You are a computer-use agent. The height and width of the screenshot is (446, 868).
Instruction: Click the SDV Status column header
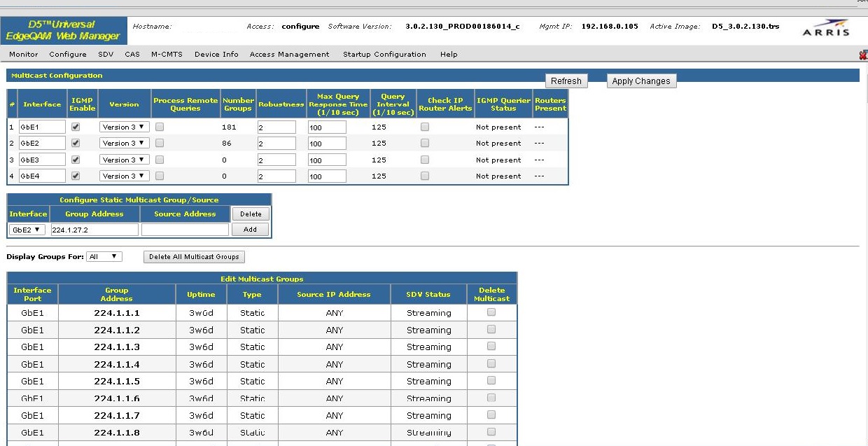coord(428,294)
